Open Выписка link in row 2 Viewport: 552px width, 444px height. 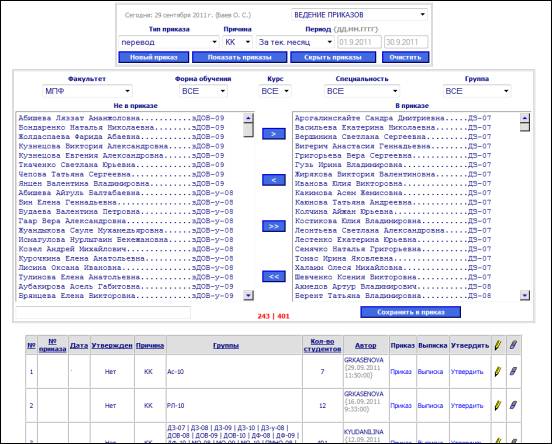(x=430, y=405)
